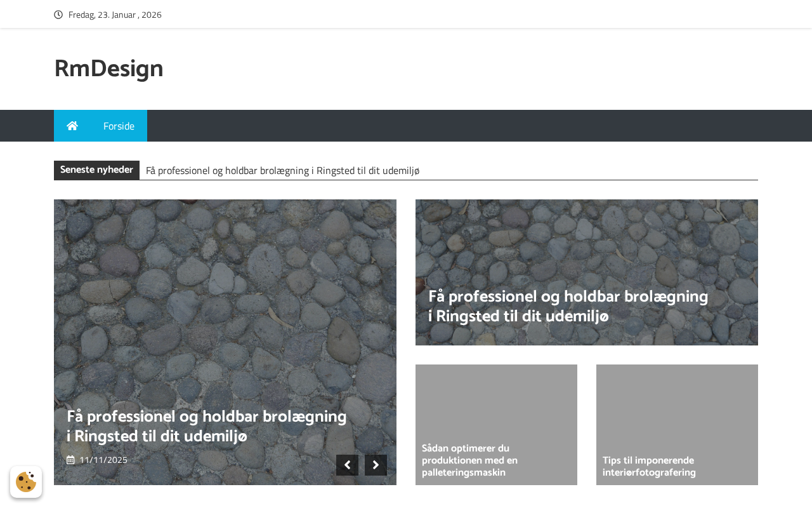
Task: Click gray thumbnail above the palleteringsmaskin title
Action: [x=496, y=400]
